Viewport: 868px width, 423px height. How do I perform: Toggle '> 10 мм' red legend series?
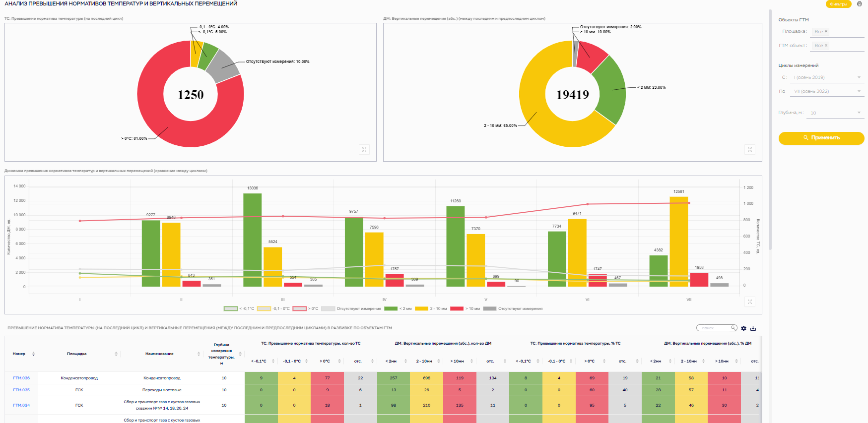click(465, 308)
